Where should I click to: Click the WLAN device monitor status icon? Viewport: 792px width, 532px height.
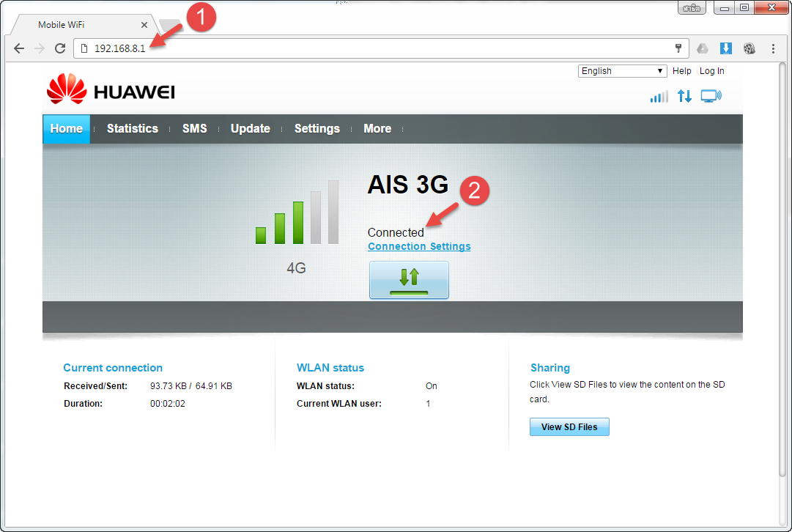pos(711,96)
